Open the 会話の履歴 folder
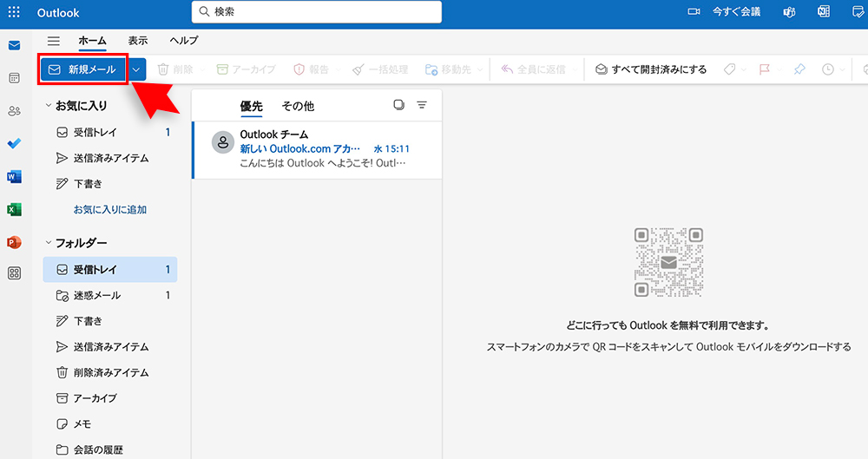Viewport: 868px width, 459px height. [110, 449]
